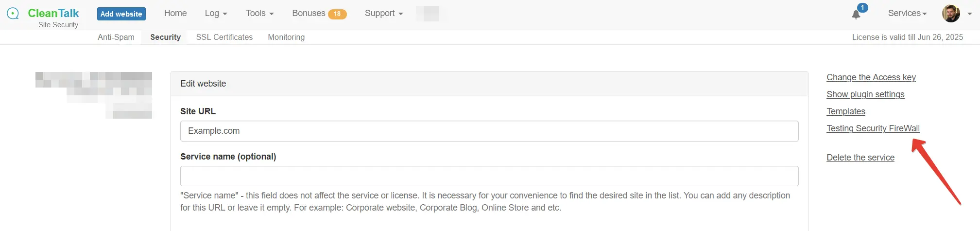Expand the Support dropdown menu
Screen dimensions: 980x231
click(384, 14)
